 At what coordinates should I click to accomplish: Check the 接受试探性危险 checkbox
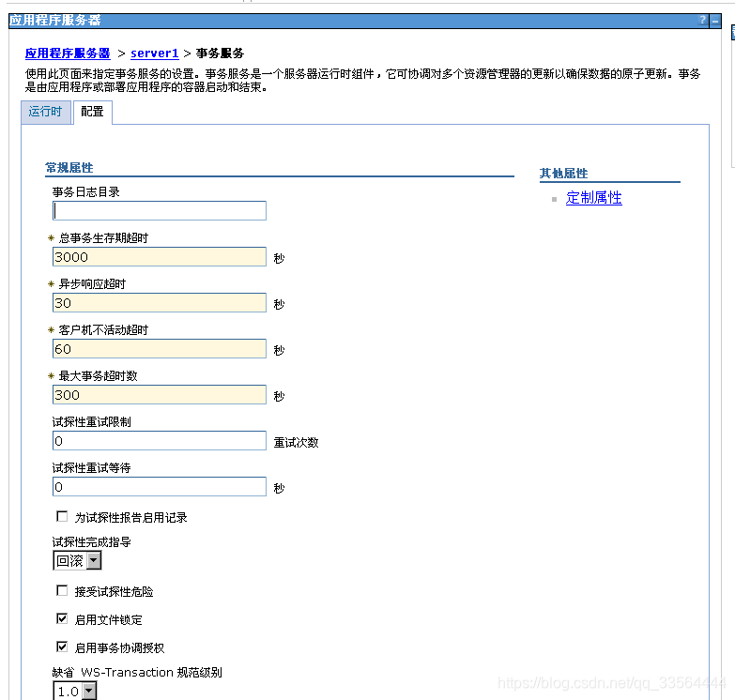click(x=62, y=590)
